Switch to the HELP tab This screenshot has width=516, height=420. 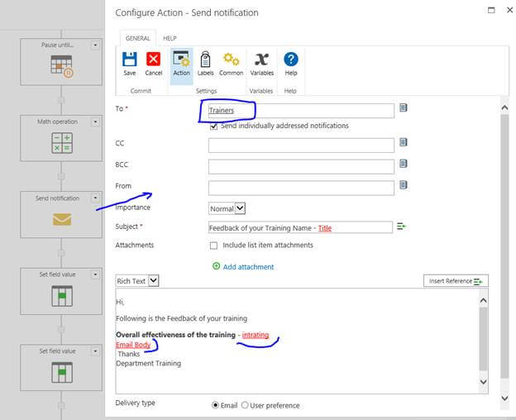pos(170,38)
